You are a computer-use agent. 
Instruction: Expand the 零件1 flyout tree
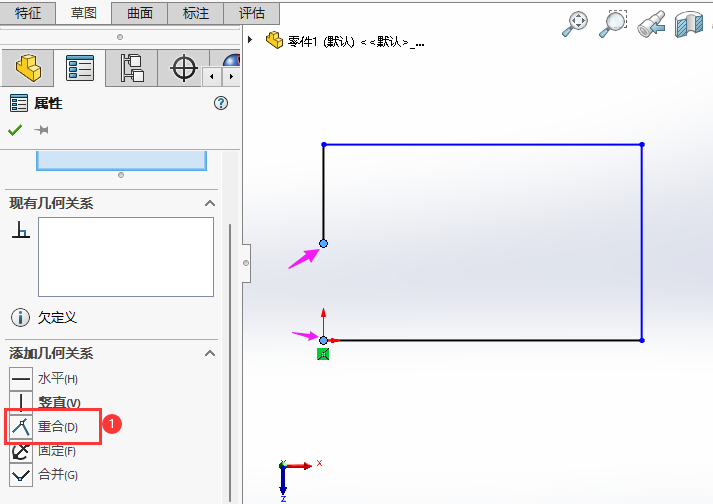coord(250,40)
